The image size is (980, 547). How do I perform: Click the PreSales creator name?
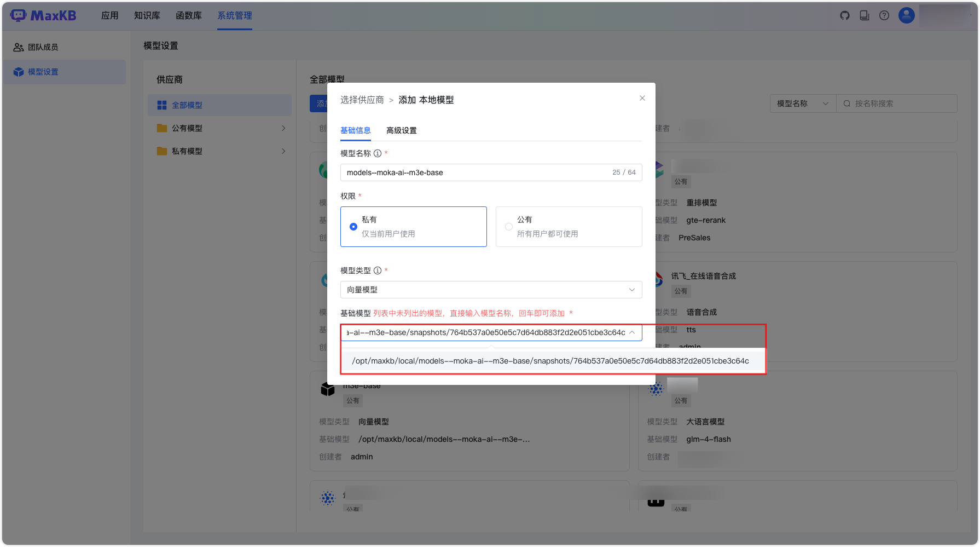click(694, 238)
